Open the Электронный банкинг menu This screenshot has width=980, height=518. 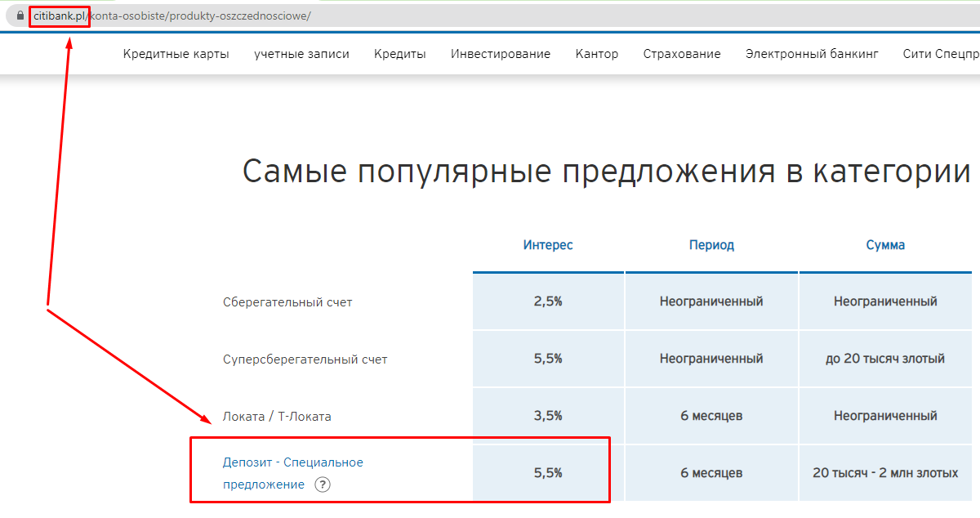(x=812, y=54)
